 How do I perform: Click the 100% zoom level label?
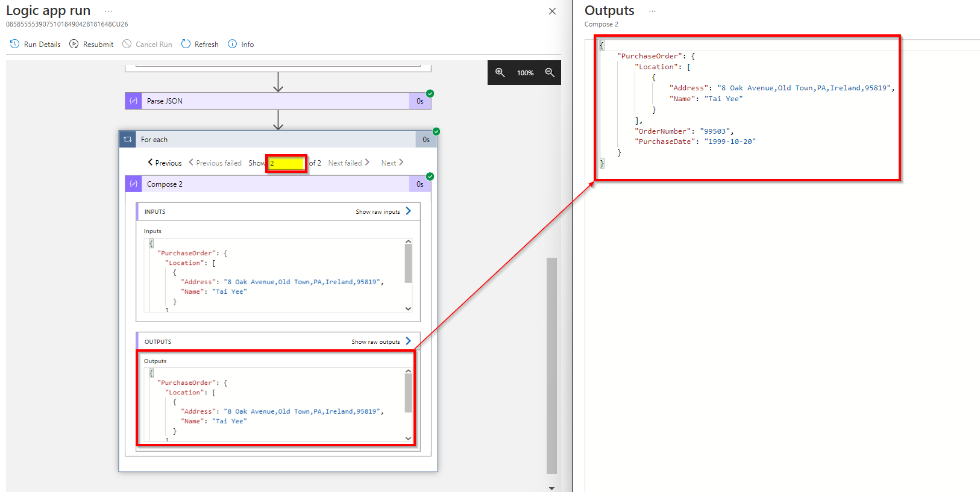(525, 73)
